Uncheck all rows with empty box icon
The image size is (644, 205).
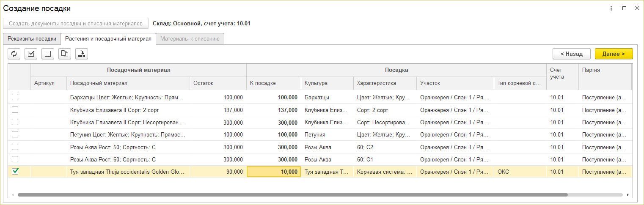48,54
